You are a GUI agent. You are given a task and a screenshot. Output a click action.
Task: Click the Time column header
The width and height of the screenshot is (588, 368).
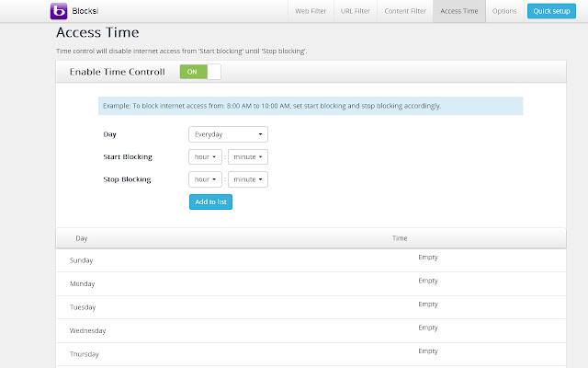point(400,238)
